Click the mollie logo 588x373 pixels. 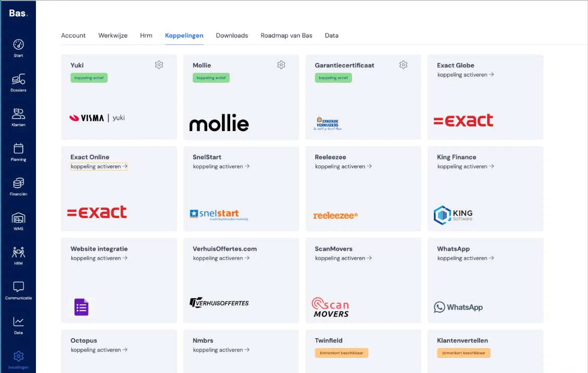(x=219, y=123)
